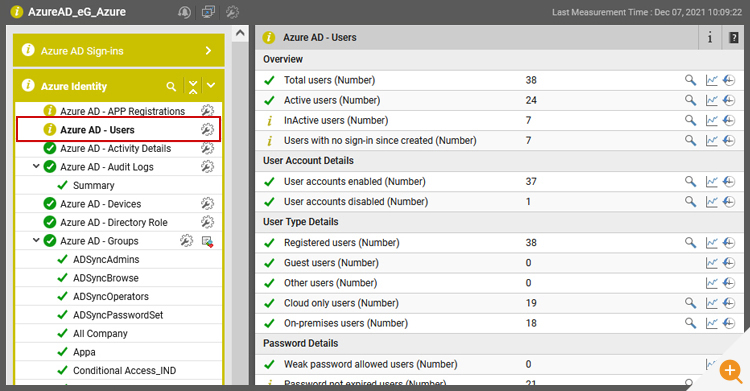Open the configuration gear icon in header
This screenshot has height=391, width=750.
coord(232,12)
